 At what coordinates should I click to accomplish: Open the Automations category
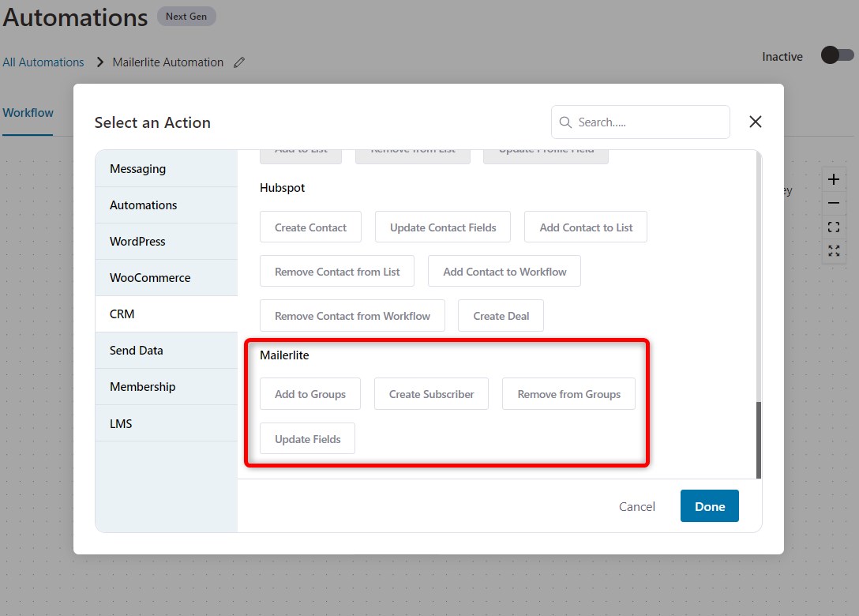click(167, 205)
